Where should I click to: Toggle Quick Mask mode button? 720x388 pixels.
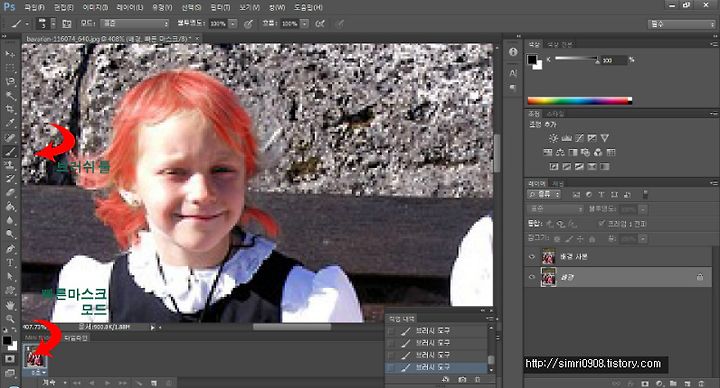point(10,359)
